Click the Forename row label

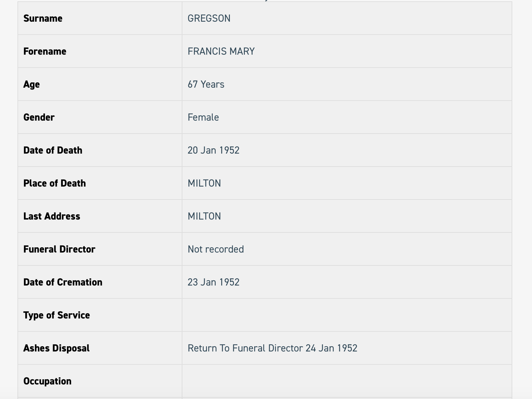click(45, 51)
